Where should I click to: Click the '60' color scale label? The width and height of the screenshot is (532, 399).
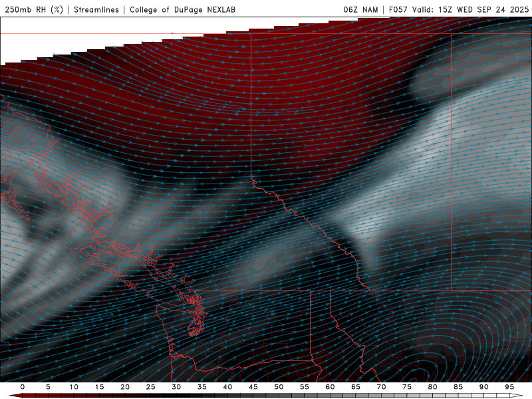pos(330,387)
